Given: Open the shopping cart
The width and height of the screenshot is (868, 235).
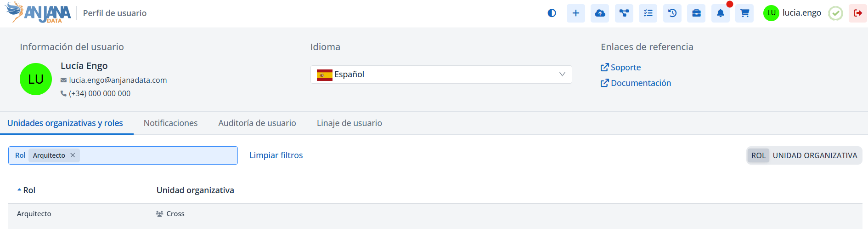Looking at the screenshot, I should pos(744,13).
